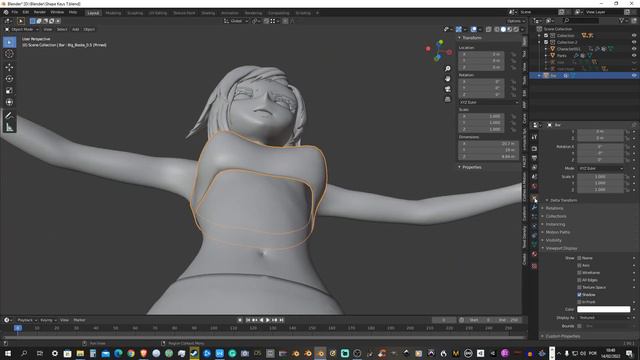Open the Object Data properties tab icon
The width and height of the screenshot is (640, 360).
tap(534, 244)
